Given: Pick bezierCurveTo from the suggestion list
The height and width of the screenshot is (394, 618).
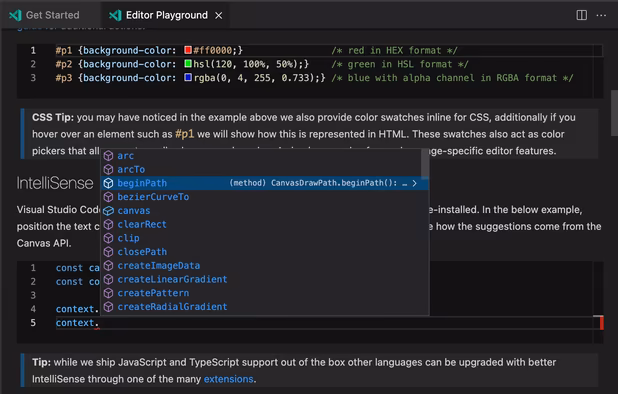Looking at the screenshot, I should [265, 197].
